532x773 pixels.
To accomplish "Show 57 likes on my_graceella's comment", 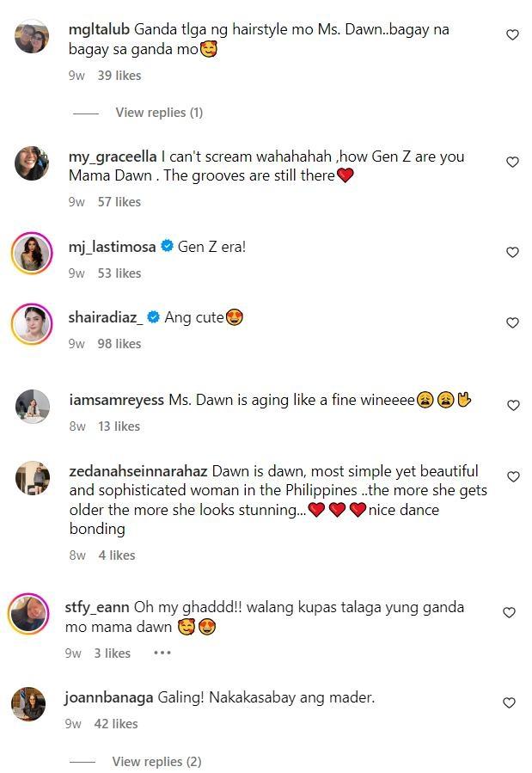I will pos(119,202).
